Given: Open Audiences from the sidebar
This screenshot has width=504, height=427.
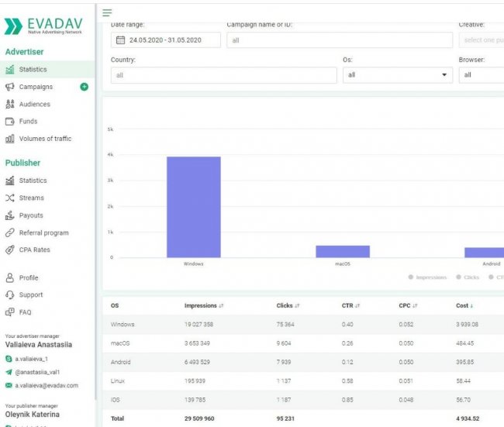Looking at the screenshot, I should click(34, 104).
